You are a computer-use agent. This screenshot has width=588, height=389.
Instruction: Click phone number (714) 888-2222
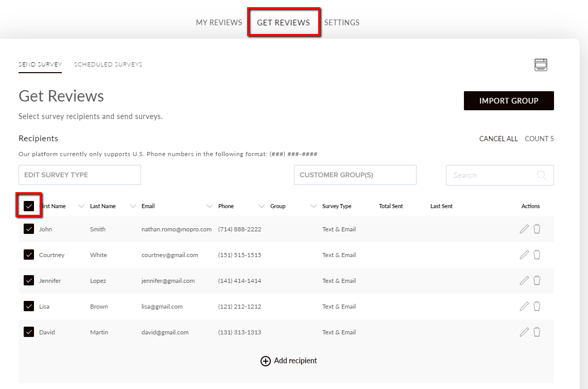click(x=239, y=229)
